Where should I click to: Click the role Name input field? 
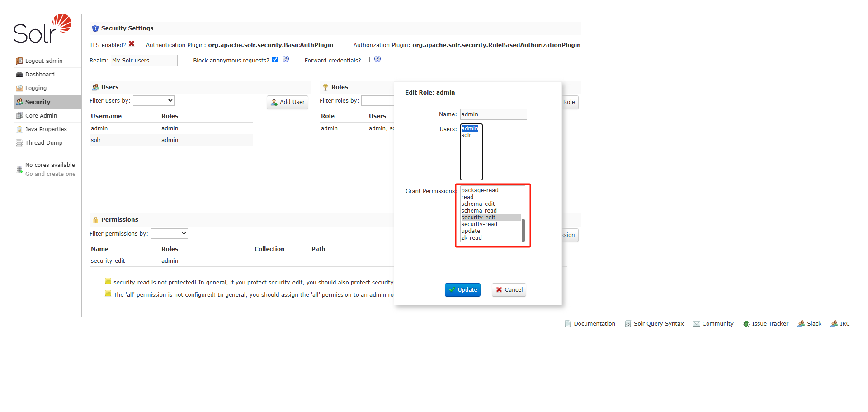pos(494,114)
